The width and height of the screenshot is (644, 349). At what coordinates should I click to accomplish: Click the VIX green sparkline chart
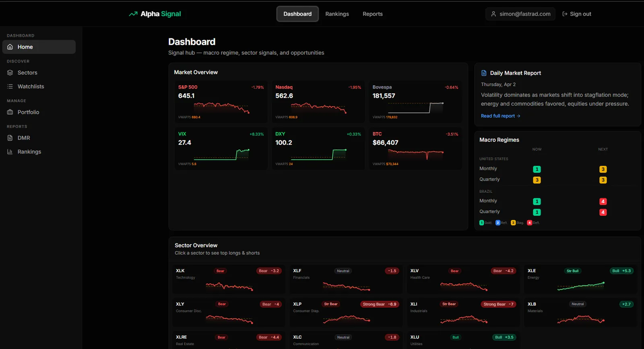222,155
